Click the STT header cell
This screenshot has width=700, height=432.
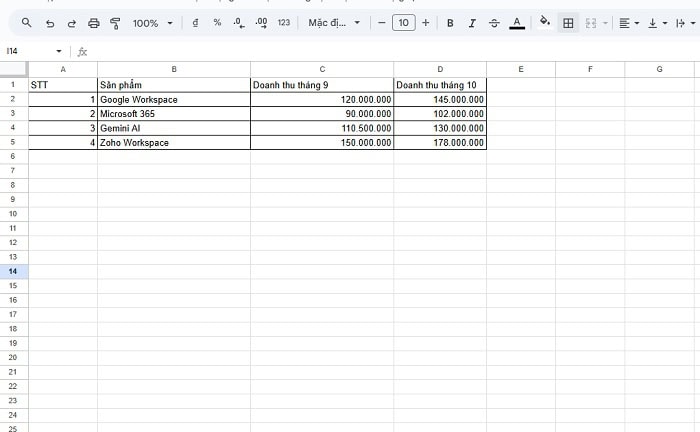(x=63, y=85)
